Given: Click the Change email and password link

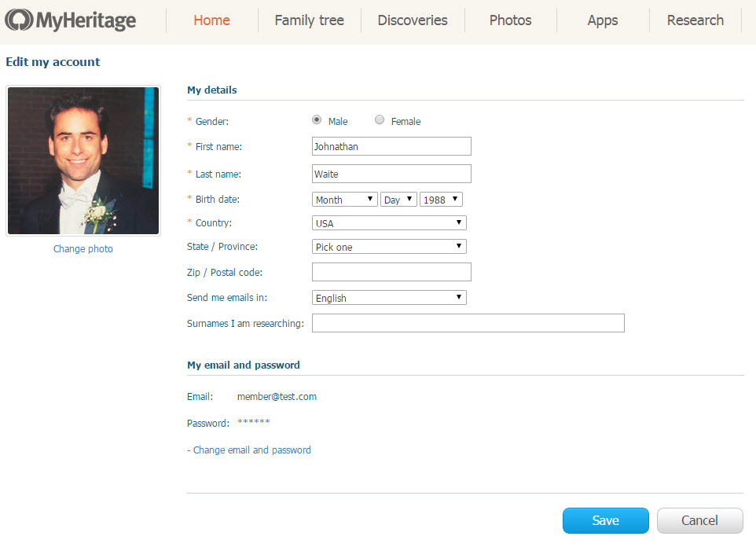Looking at the screenshot, I should coord(251,450).
